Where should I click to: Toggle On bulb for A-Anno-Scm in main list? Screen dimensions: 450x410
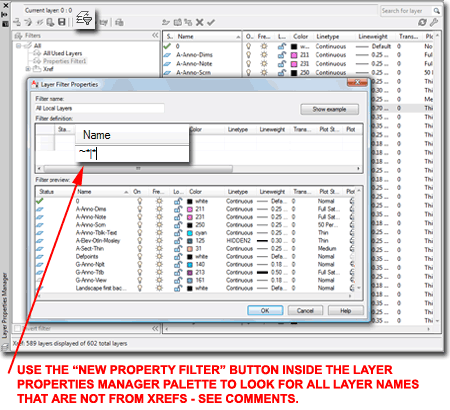248,72
